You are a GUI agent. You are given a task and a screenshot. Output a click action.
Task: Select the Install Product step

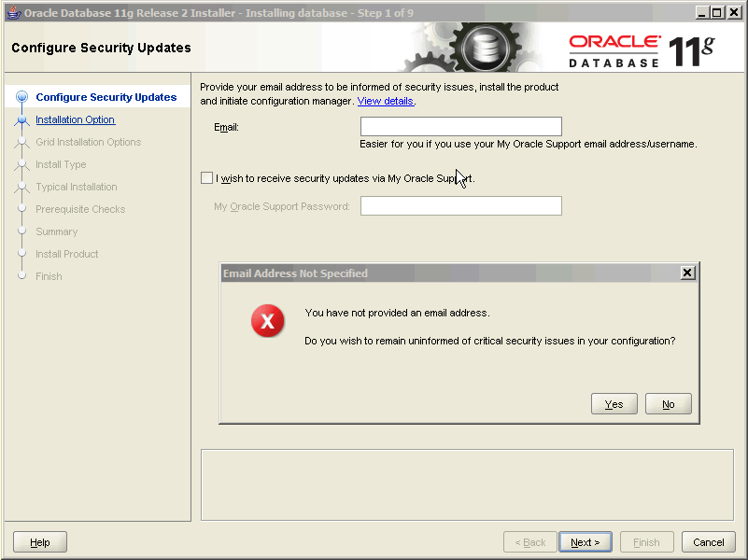tap(67, 254)
